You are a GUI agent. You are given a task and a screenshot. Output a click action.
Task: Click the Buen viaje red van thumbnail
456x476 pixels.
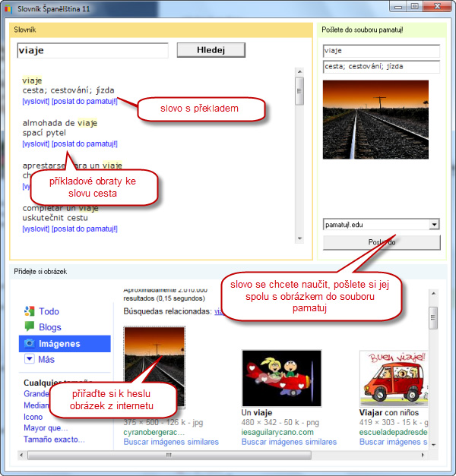pyautogui.click(x=394, y=378)
